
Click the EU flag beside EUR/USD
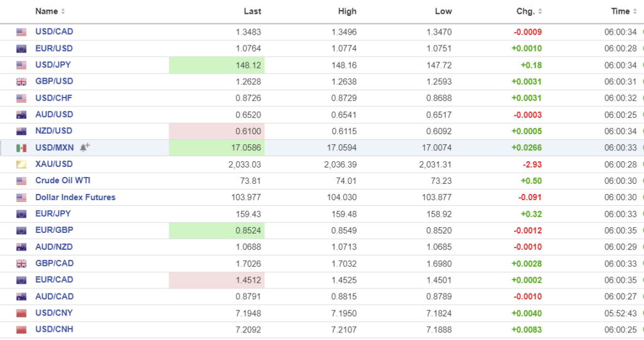[21, 48]
